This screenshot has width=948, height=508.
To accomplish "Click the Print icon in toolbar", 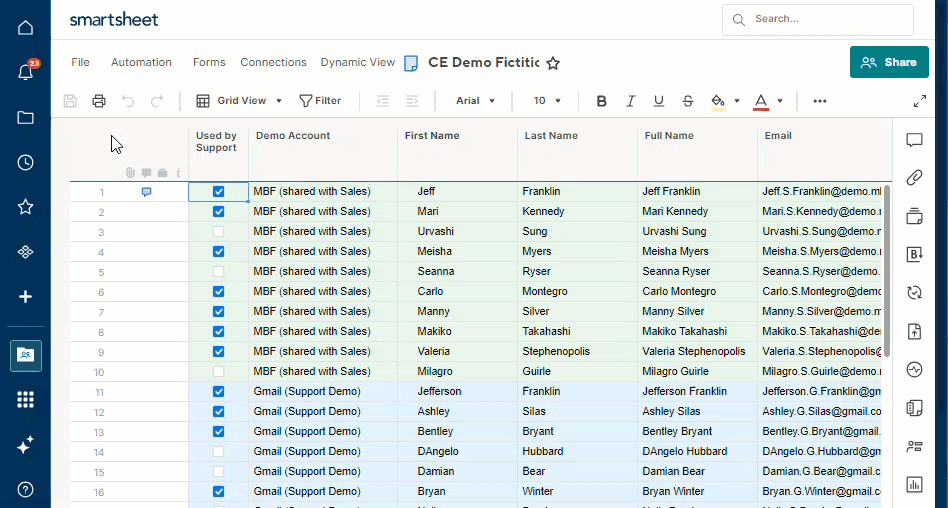I will click(x=99, y=101).
